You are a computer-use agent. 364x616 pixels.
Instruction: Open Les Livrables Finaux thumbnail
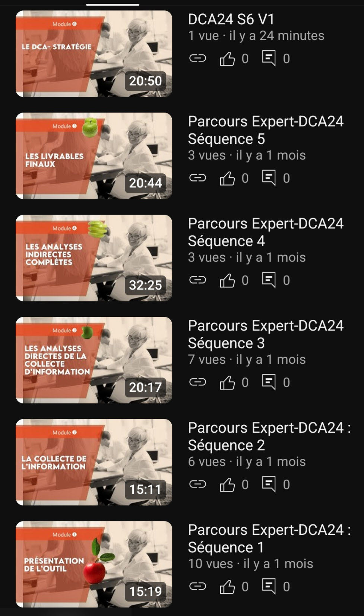(94, 156)
